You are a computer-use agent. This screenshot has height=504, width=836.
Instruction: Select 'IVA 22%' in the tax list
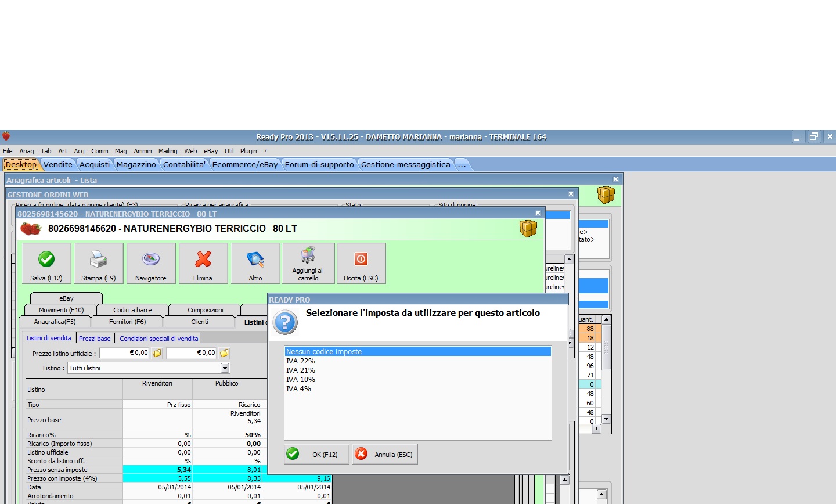417,361
